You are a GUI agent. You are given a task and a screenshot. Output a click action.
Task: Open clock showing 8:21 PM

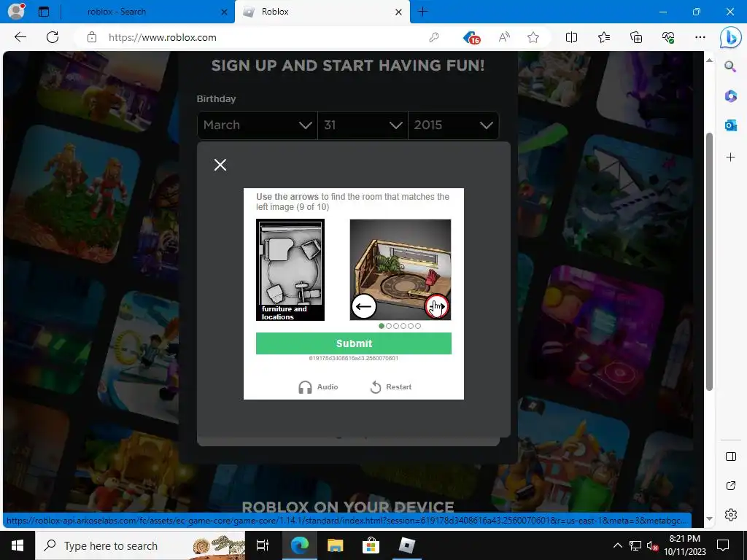[685, 545]
